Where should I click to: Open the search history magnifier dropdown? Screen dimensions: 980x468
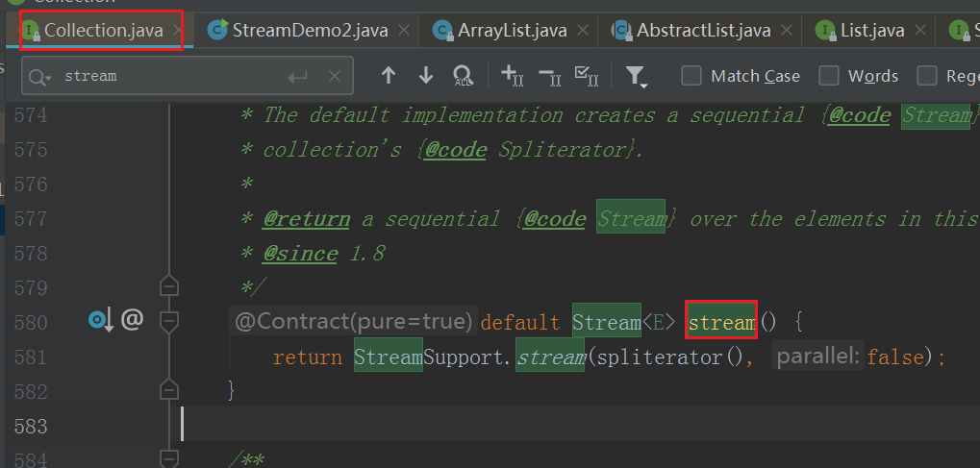40,77
